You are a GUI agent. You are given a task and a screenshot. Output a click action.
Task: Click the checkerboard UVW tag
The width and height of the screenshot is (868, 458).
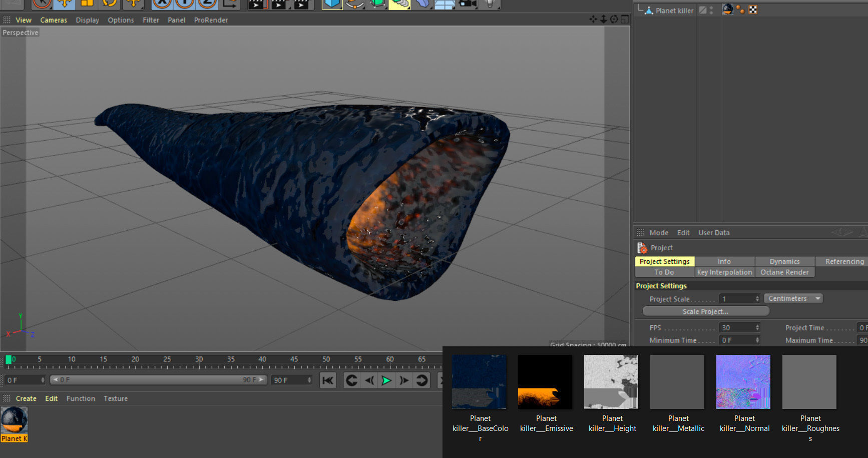point(753,10)
